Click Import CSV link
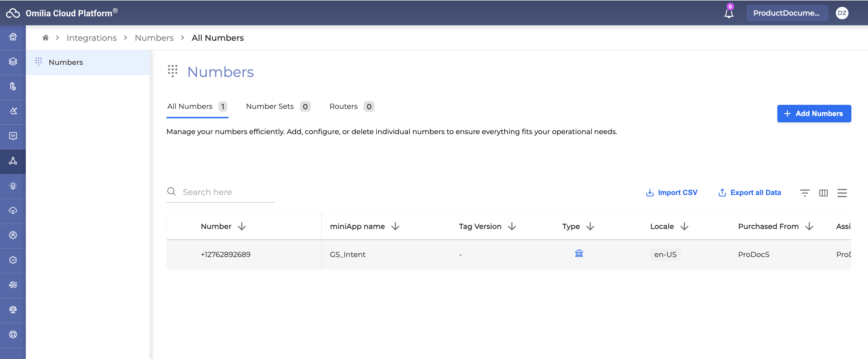Viewport: 868px width, 359px height. pos(672,192)
